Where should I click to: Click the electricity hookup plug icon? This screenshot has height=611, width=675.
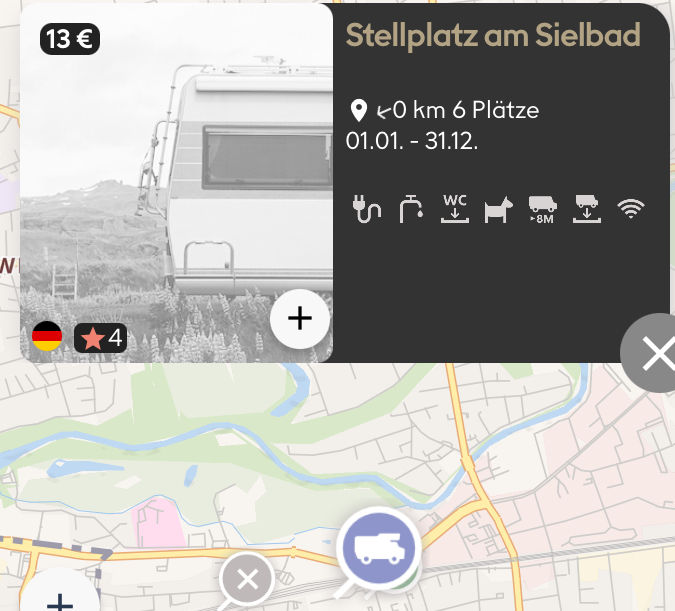click(367, 210)
